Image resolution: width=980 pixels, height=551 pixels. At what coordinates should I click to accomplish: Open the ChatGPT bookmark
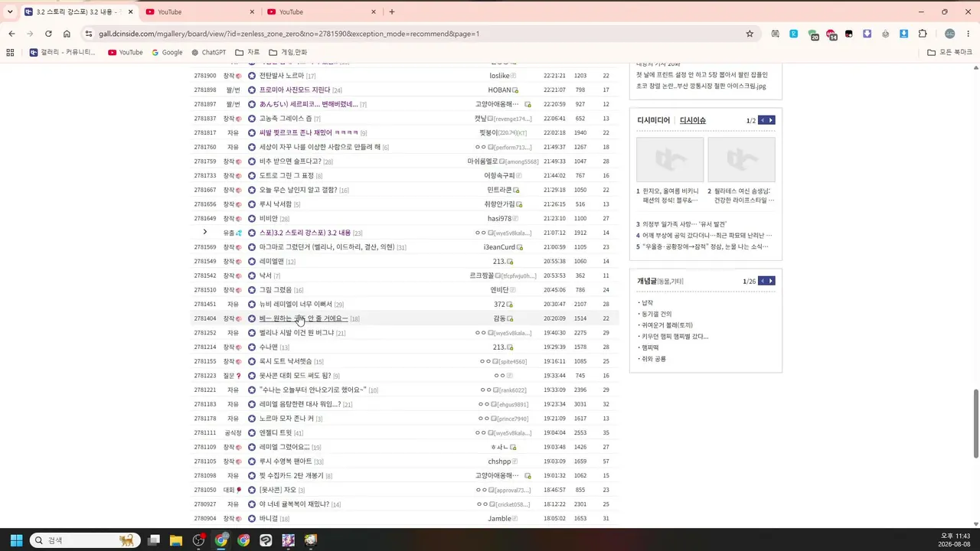(x=209, y=52)
